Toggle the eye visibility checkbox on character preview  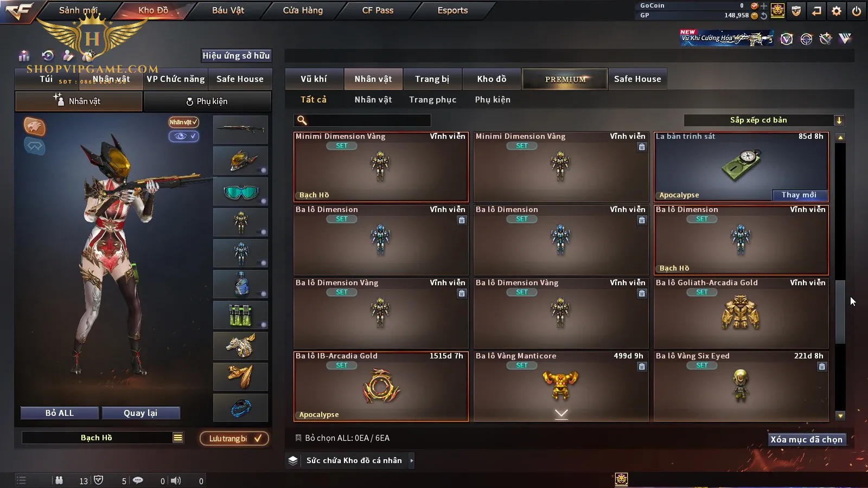point(184,136)
